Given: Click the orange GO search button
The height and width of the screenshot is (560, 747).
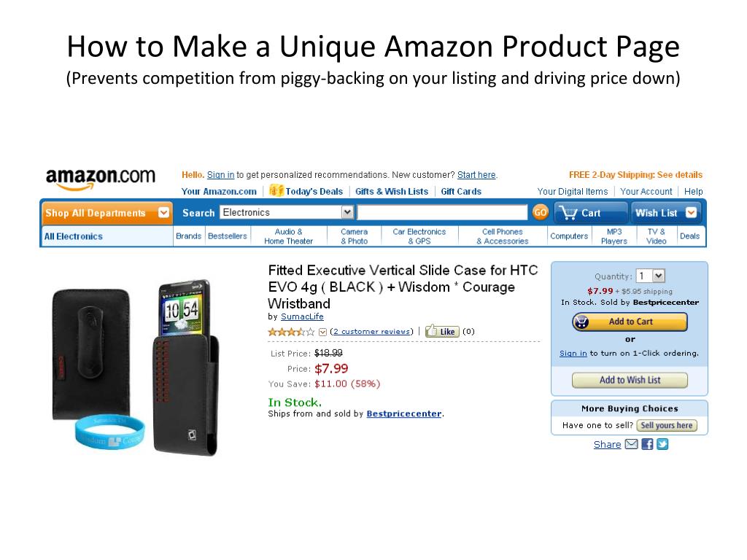Looking at the screenshot, I should click(x=541, y=212).
